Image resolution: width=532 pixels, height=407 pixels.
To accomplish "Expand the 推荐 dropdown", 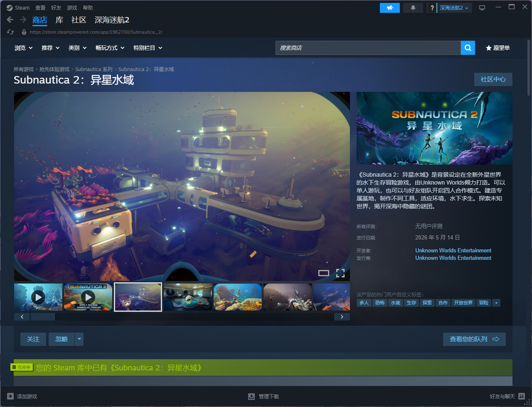I will pyautogui.click(x=51, y=48).
